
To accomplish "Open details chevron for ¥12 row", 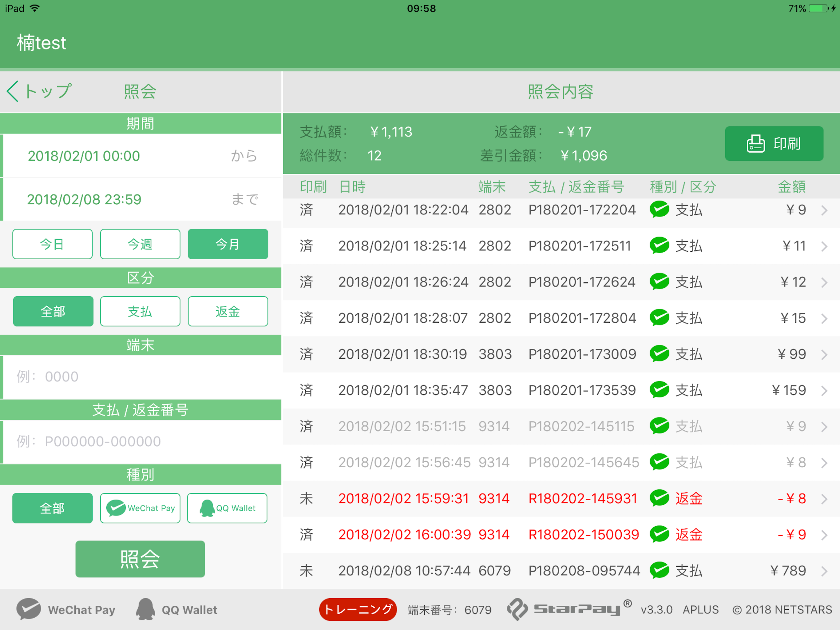I will point(824,282).
